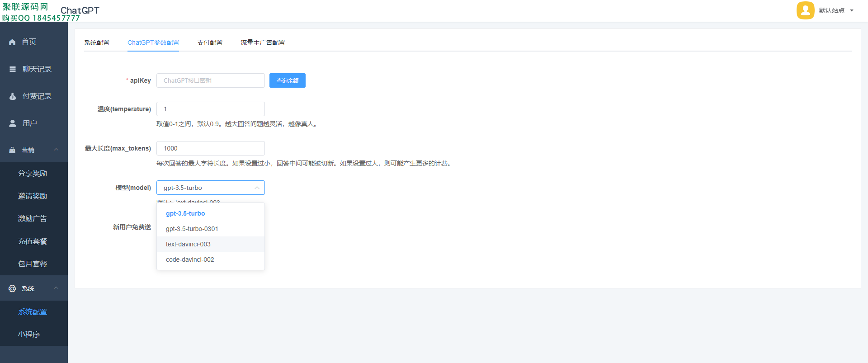Viewport: 868px width, 363px height.
Task: Open the 小程序 submenu item
Action: (x=34, y=335)
